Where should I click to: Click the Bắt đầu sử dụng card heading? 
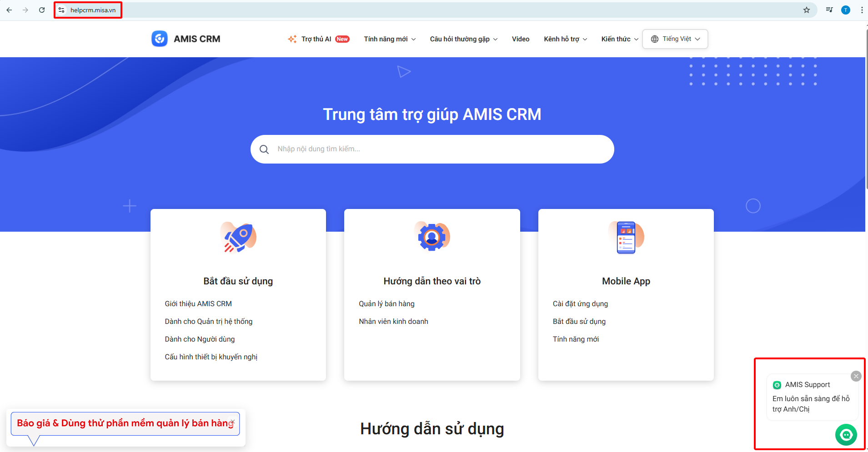coord(238,281)
